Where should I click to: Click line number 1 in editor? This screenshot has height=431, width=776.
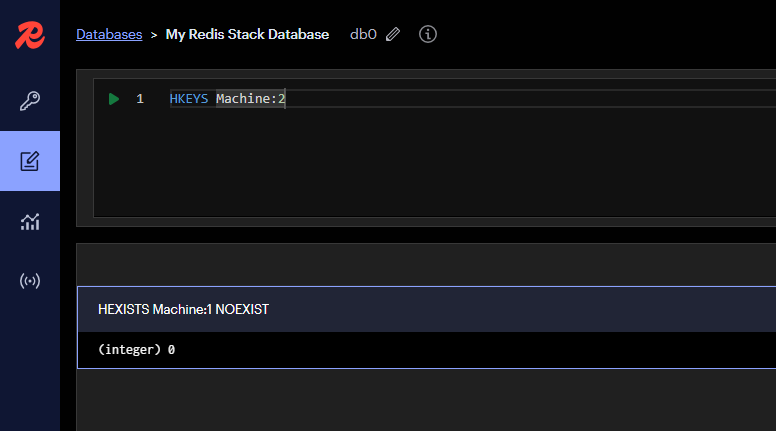[x=140, y=99]
